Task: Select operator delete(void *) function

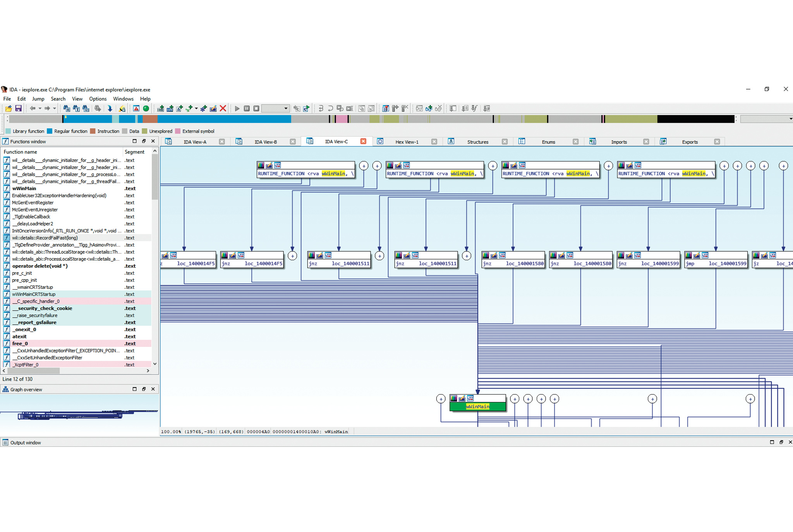Action: coord(39,266)
